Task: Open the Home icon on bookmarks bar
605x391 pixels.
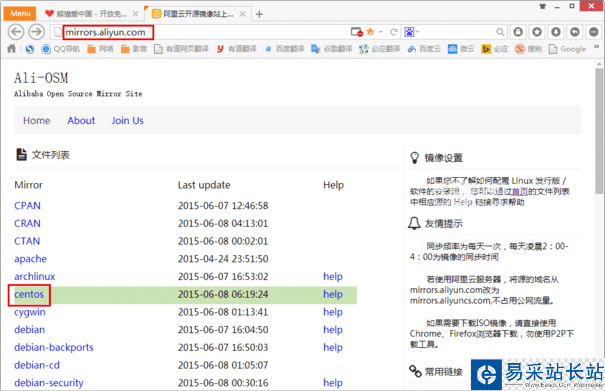Action: (12, 49)
